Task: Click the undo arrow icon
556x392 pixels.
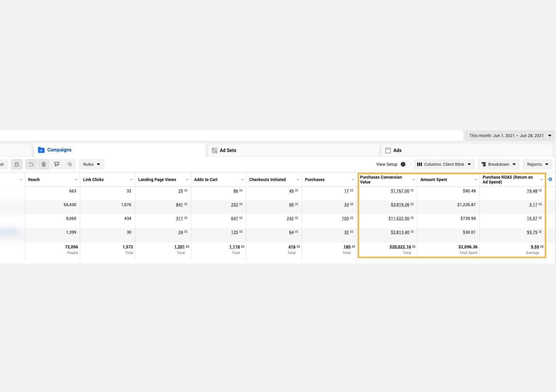Action: [x=31, y=164]
